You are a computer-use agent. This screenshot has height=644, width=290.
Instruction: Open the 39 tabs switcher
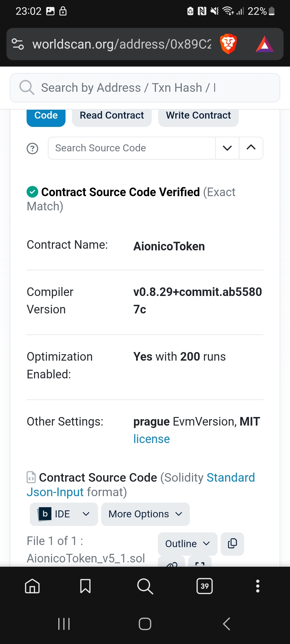pos(205,586)
